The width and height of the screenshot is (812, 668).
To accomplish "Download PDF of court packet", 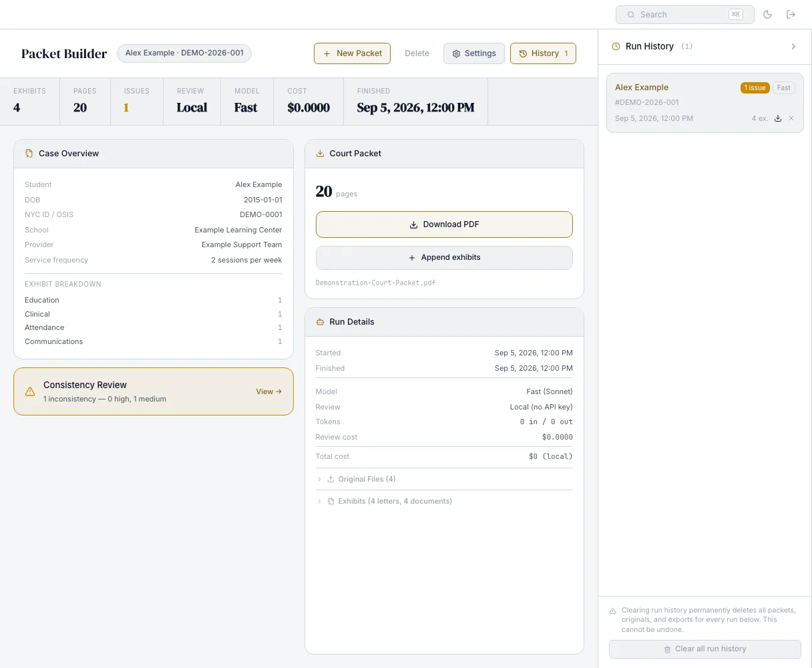I will 444,224.
